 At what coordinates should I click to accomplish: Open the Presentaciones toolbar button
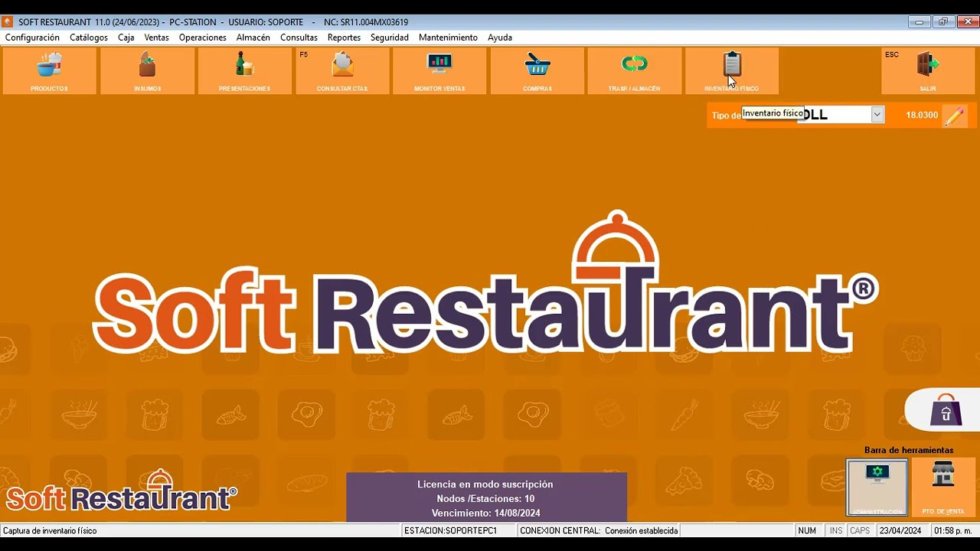[244, 71]
